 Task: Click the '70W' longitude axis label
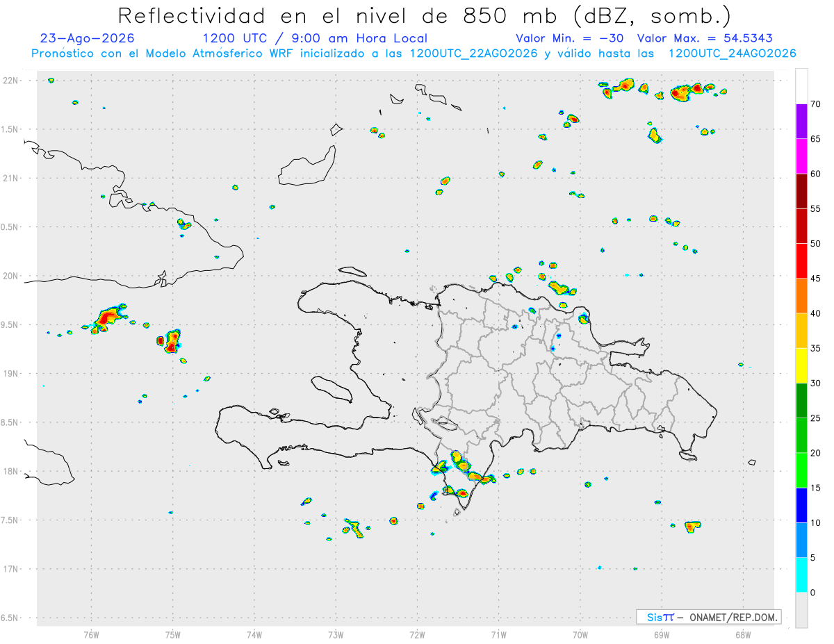coord(580,635)
